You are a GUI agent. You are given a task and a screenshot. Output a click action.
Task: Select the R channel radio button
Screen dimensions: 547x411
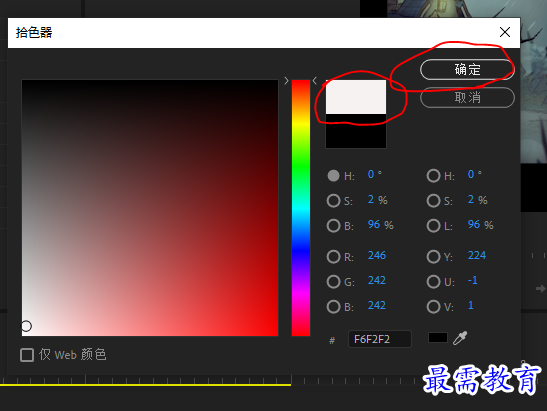coord(334,256)
